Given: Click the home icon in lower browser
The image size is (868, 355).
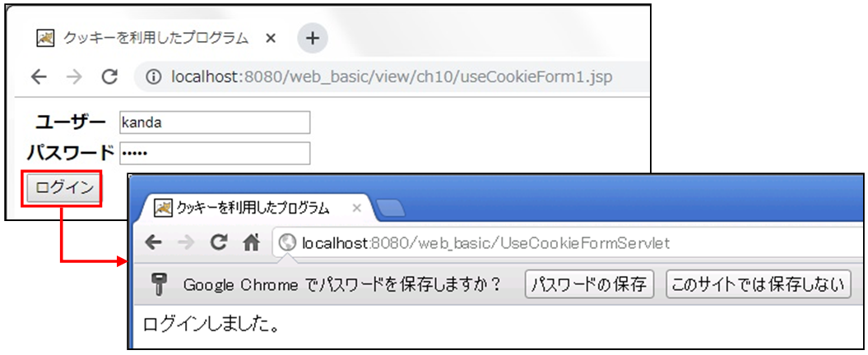Looking at the screenshot, I should point(251,242).
